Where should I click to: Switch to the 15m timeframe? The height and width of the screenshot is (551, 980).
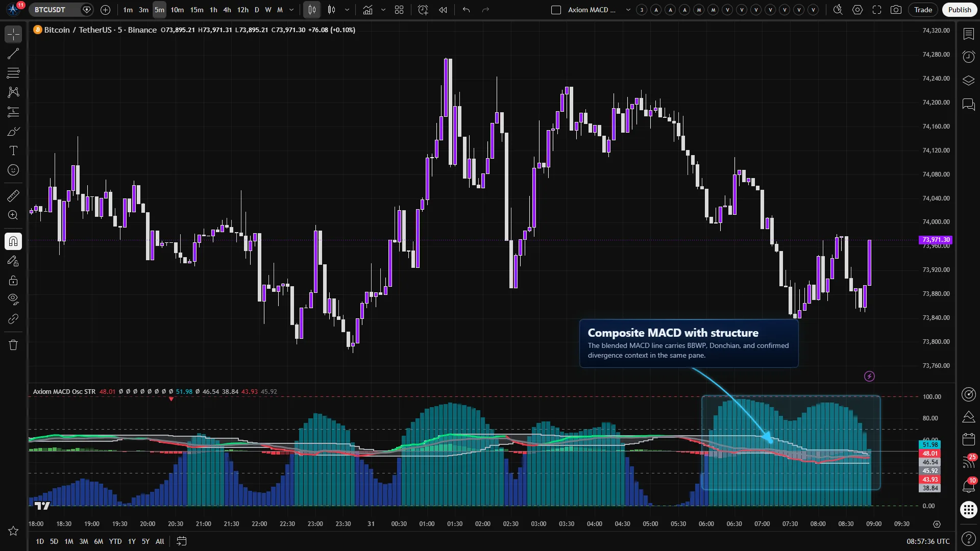pyautogui.click(x=197, y=10)
